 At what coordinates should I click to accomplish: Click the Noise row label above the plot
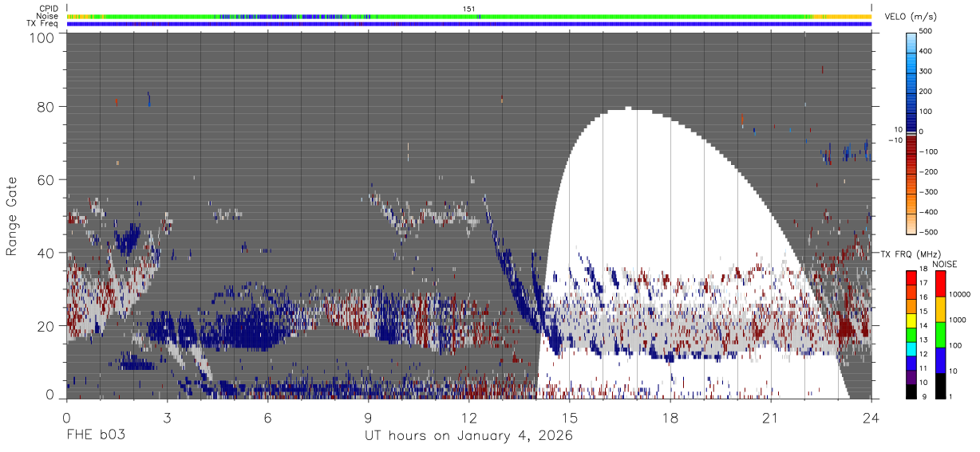tap(47, 16)
